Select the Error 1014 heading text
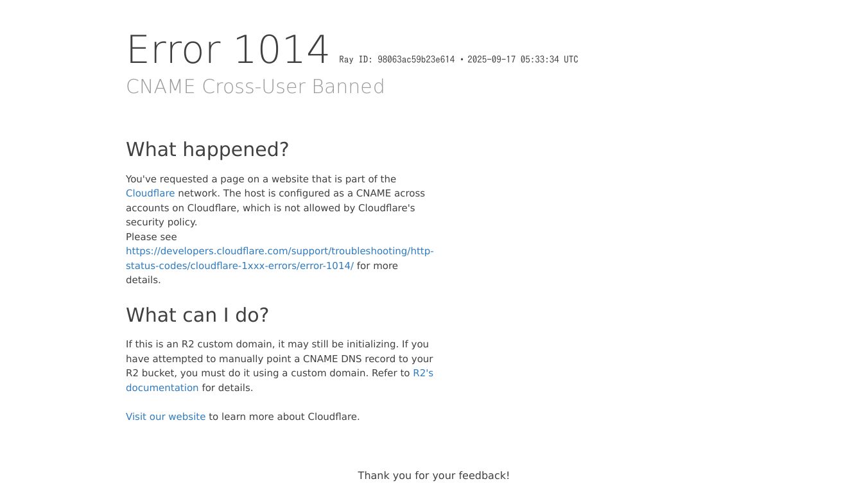868x488 pixels. [x=228, y=50]
